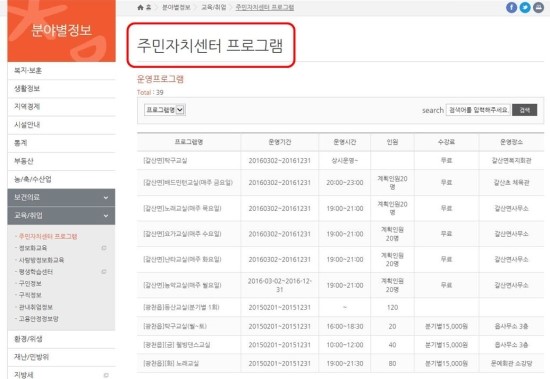
Task: Click the 운영기간 column header
Action: click(x=280, y=142)
